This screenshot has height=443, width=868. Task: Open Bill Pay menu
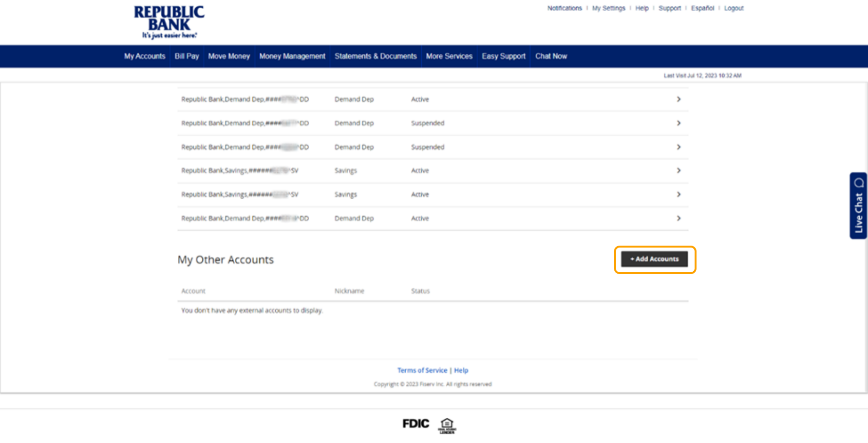click(x=186, y=56)
